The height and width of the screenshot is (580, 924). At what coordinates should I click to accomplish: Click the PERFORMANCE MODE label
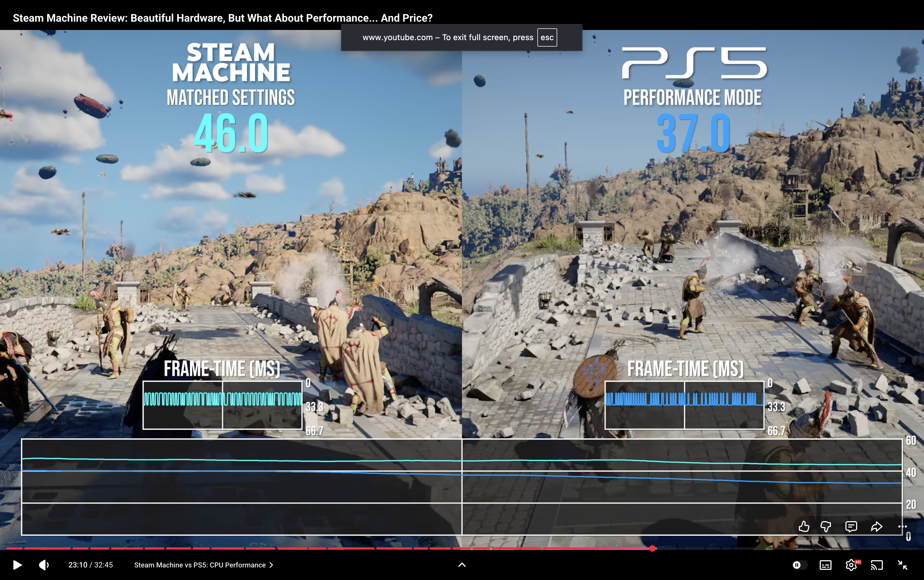coord(692,97)
